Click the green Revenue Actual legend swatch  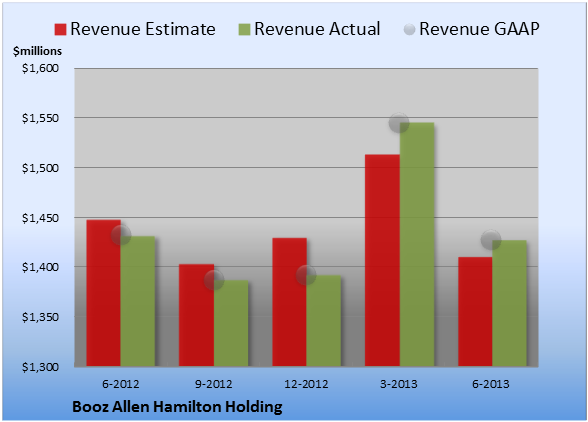[244, 30]
